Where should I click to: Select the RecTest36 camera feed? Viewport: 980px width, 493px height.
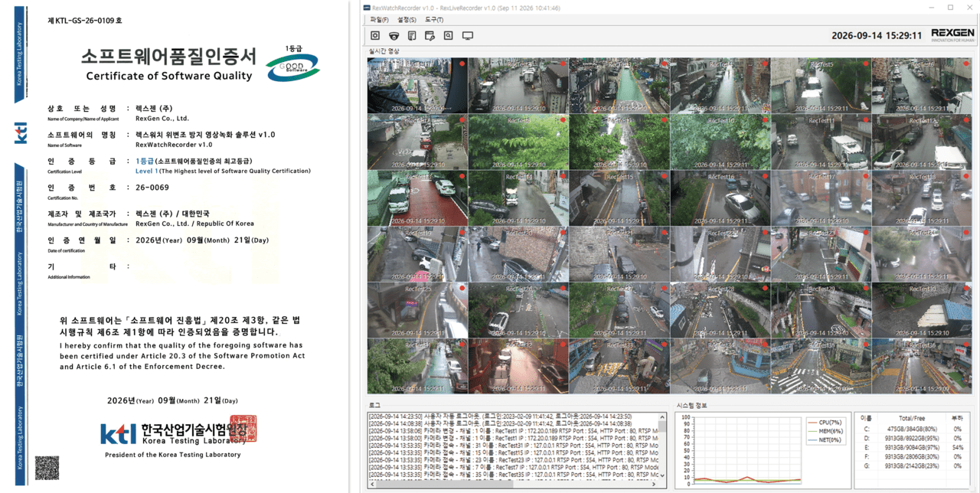923,366
